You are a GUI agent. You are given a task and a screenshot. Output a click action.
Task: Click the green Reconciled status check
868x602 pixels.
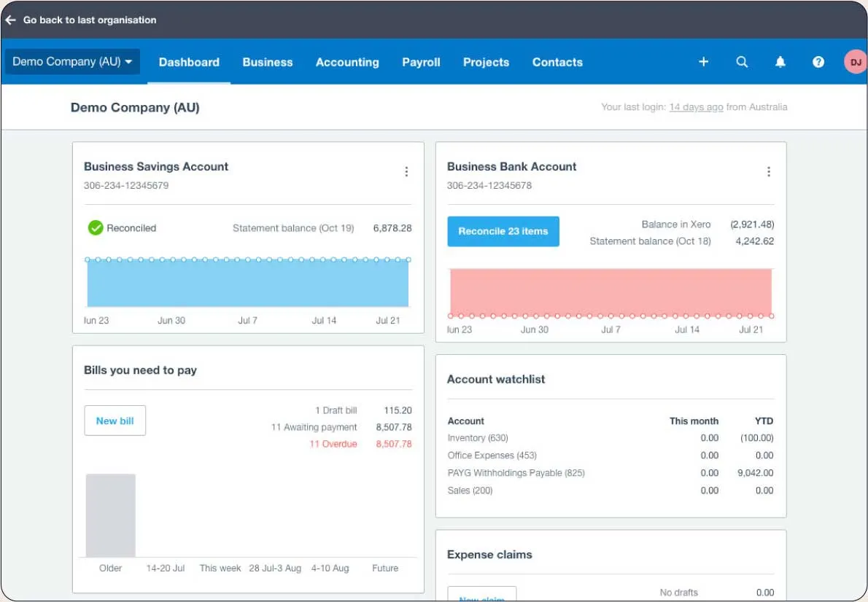coord(95,227)
